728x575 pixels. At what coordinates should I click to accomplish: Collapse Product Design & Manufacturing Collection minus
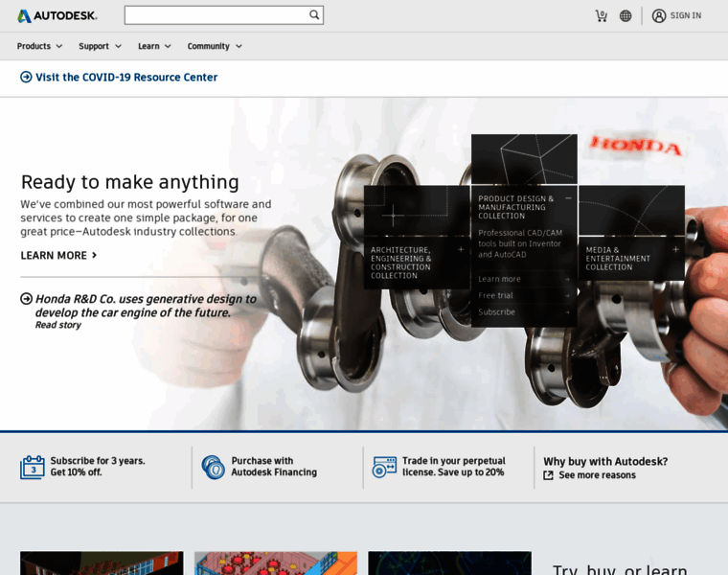pos(568,198)
